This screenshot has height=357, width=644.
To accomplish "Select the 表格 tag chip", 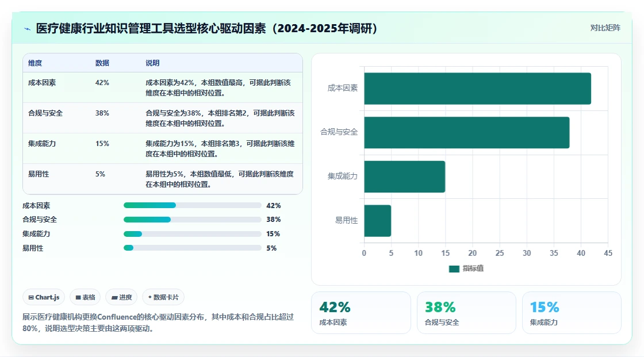I will [x=85, y=297].
